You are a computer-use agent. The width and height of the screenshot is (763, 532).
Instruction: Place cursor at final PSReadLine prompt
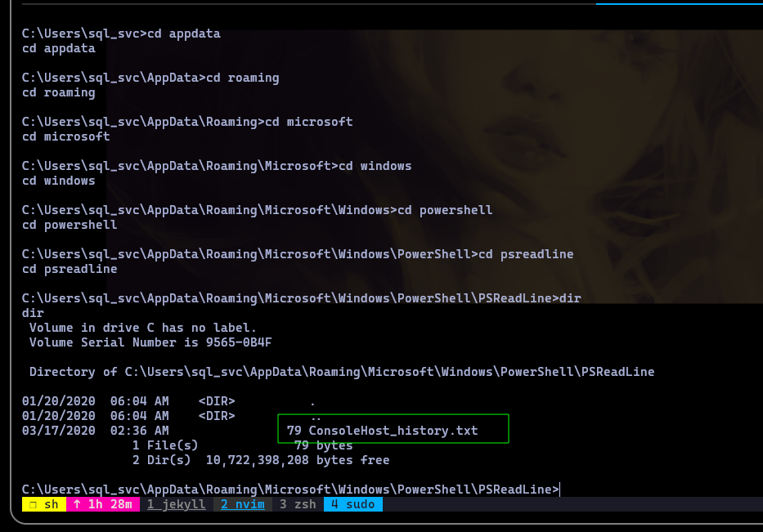560,490
